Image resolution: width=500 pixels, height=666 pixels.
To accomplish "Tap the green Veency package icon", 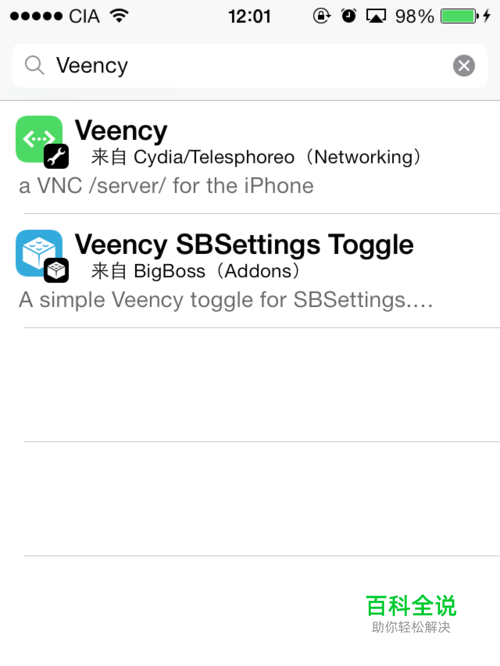I will pos(39,138).
